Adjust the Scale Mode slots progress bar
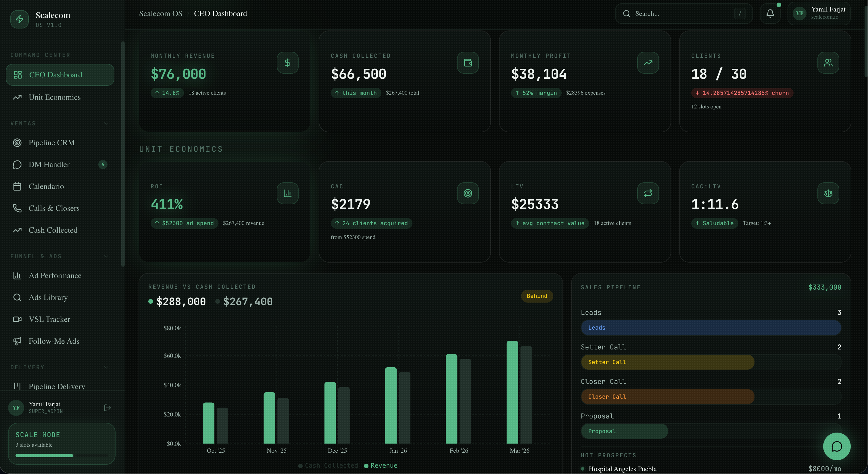868x474 pixels. click(61, 456)
